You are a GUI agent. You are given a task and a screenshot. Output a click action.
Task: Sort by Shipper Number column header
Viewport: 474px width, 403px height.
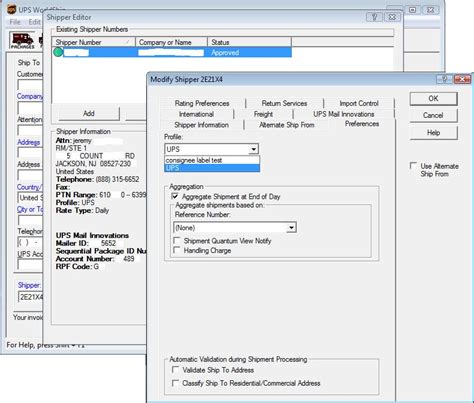(x=93, y=42)
